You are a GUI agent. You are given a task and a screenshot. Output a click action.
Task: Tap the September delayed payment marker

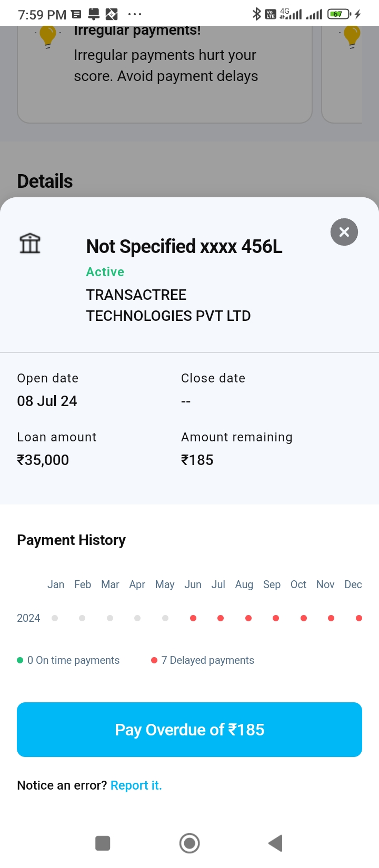[276, 618]
